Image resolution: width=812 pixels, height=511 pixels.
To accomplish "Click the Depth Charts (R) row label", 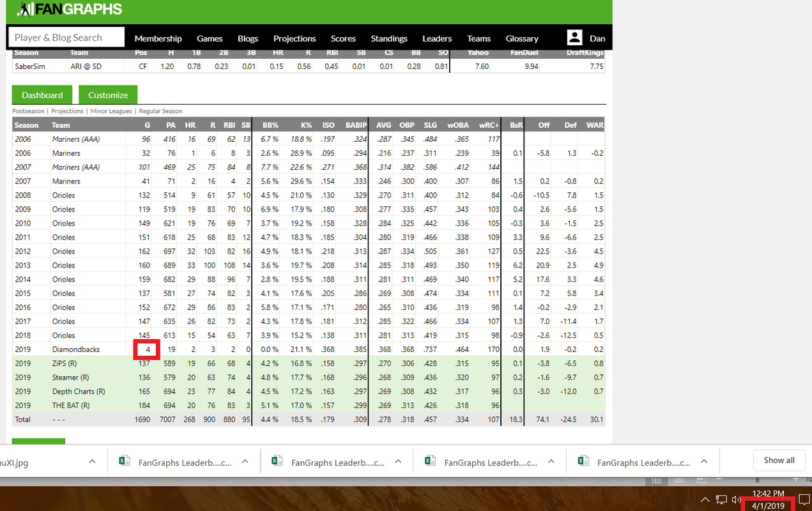I will tap(79, 392).
